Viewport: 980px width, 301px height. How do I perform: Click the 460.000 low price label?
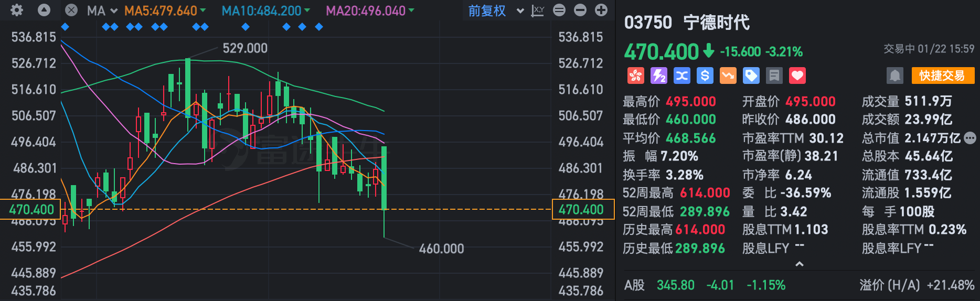tap(441, 249)
